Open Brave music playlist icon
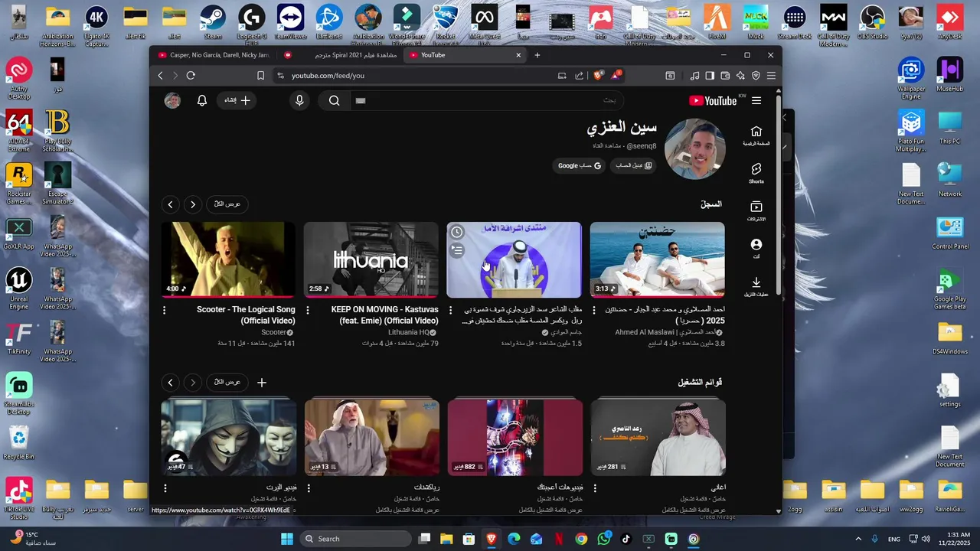This screenshot has width=980, height=551. [x=694, y=76]
